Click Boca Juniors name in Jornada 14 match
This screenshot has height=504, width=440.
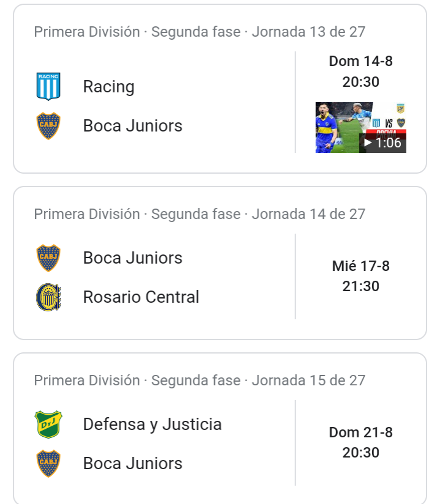pyautogui.click(x=133, y=258)
